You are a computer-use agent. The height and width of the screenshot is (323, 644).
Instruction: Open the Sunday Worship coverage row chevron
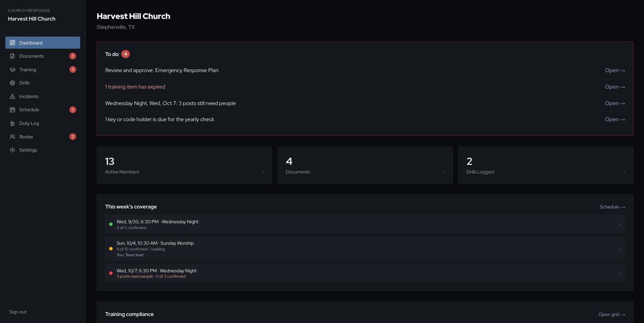tap(620, 249)
